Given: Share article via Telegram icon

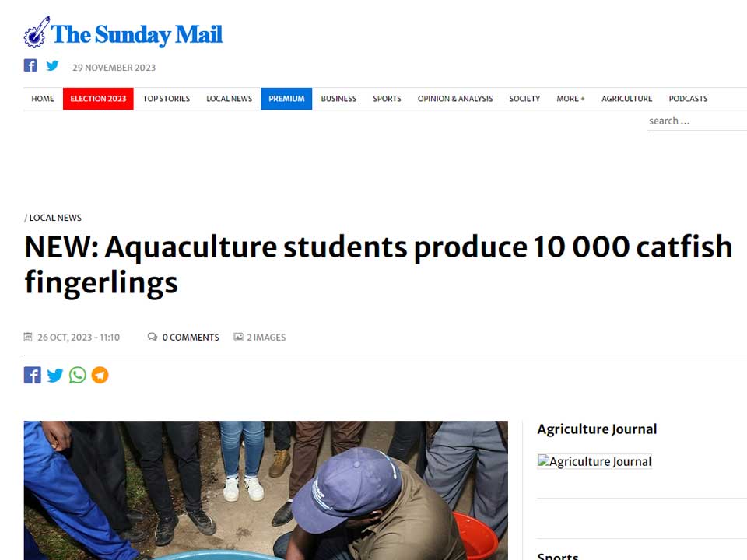Looking at the screenshot, I should point(100,376).
